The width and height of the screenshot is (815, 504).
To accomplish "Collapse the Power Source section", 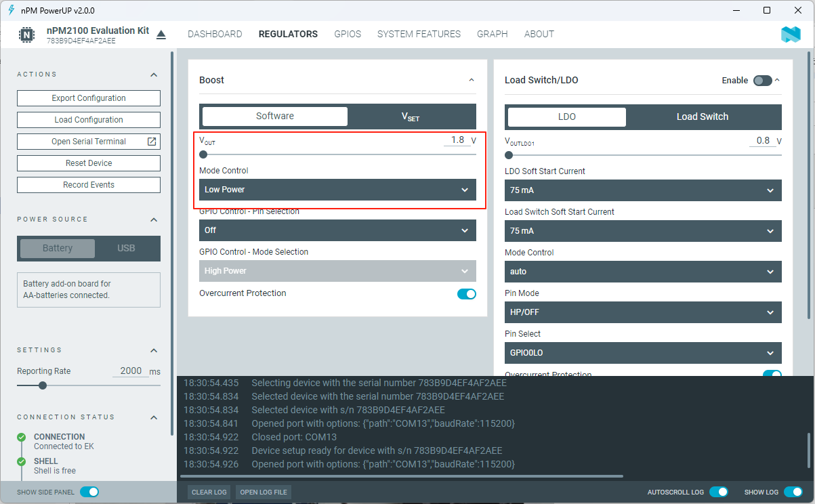I will tap(154, 219).
